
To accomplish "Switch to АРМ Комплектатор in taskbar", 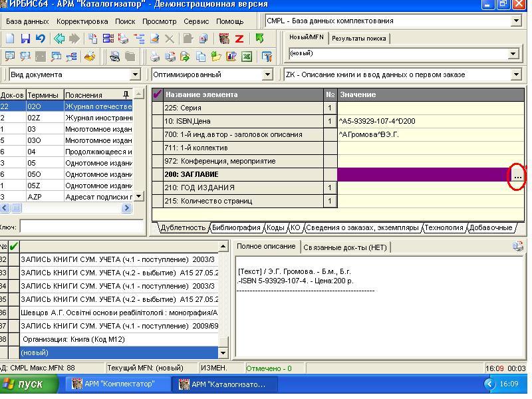I will click(118, 384).
